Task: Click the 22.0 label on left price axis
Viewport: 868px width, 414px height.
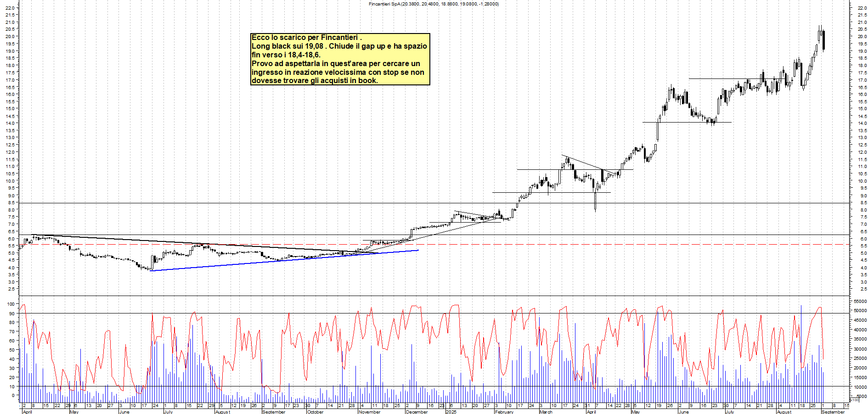Action: 10,8
